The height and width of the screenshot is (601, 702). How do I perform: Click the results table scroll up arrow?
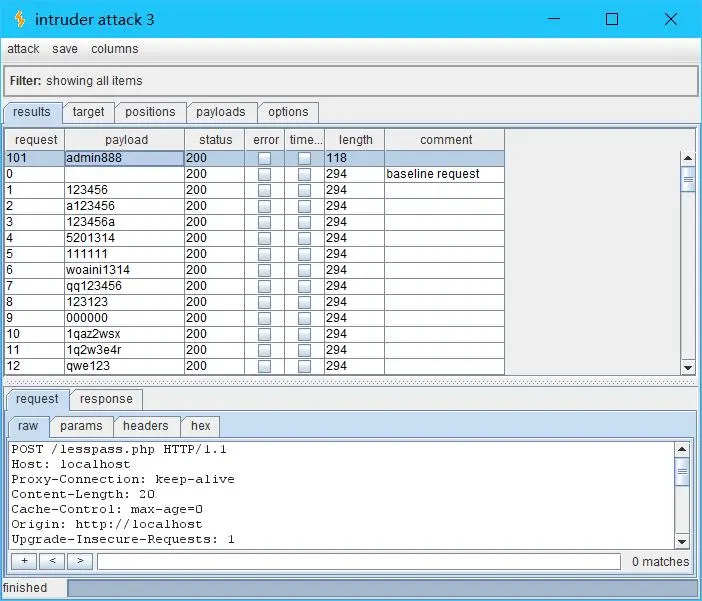688,158
